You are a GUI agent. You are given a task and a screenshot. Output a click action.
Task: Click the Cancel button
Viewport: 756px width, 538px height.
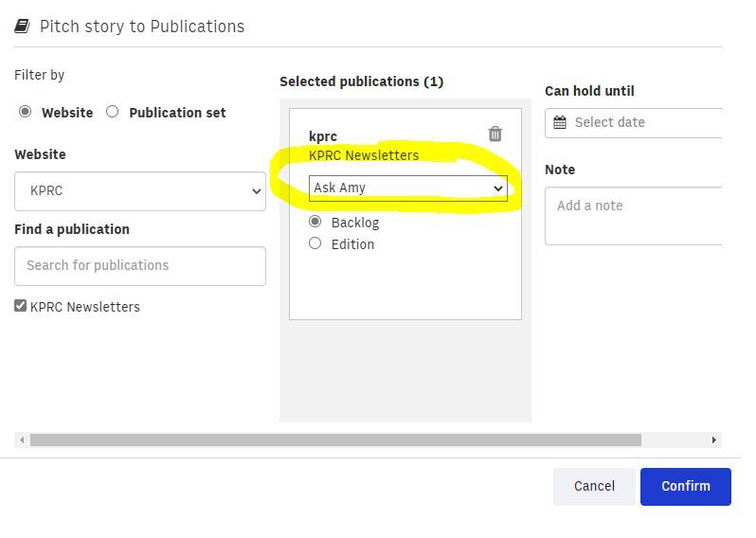coord(594,487)
